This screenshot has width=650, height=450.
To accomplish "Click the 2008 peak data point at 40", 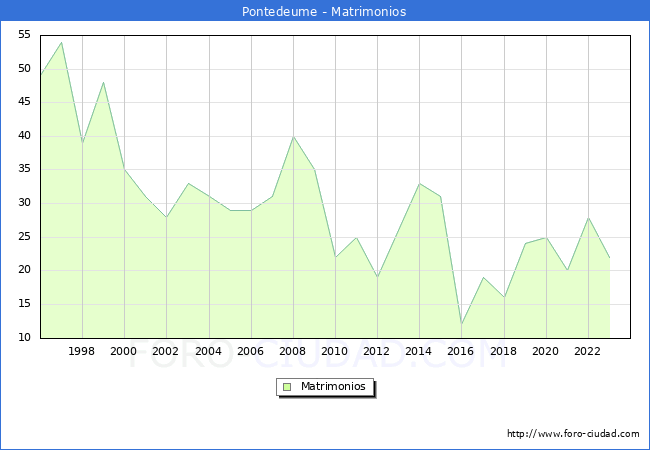I will pyautogui.click(x=293, y=136).
